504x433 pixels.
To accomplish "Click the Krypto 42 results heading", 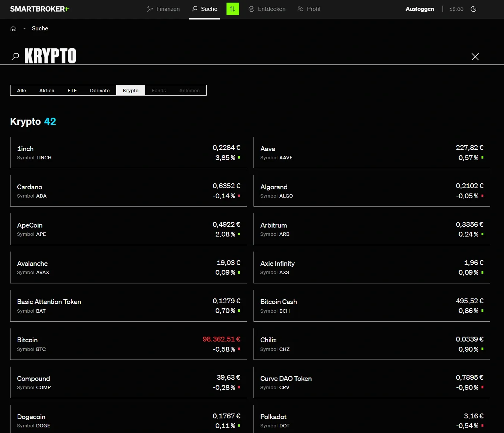I will pyautogui.click(x=33, y=121).
